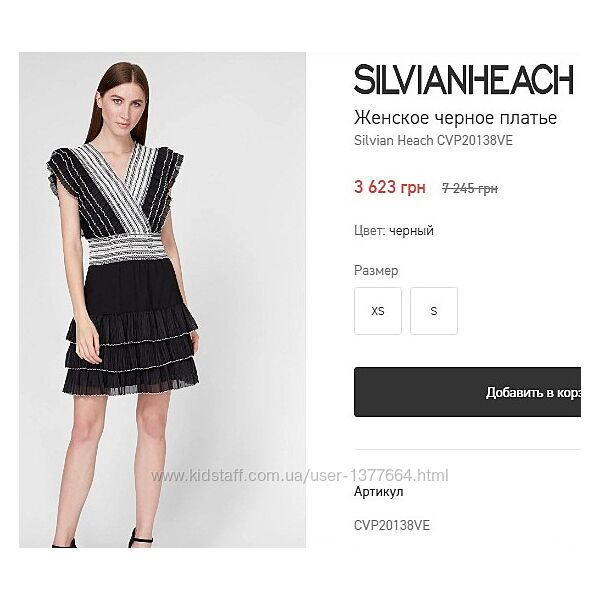Image resolution: width=600 pixels, height=600 pixels.
Task: Click the Цвет label
Action: click(370, 231)
